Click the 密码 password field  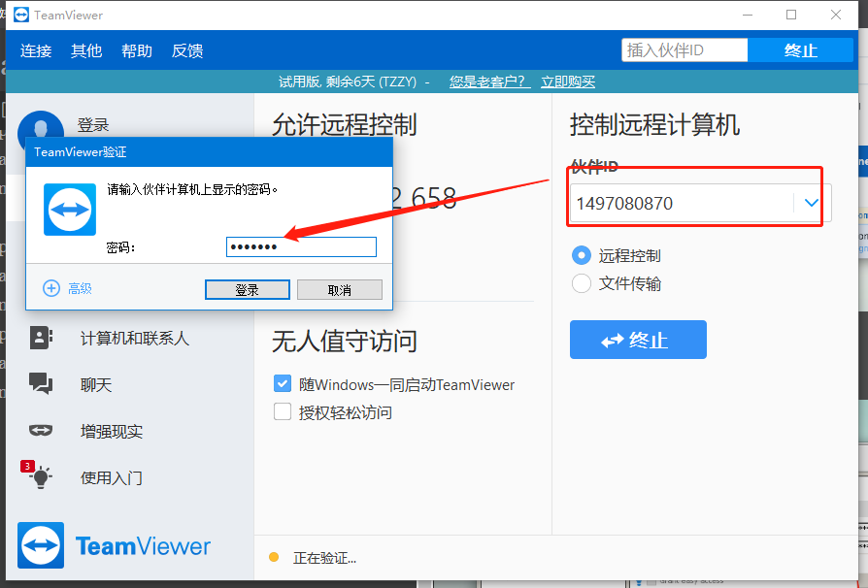301,246
